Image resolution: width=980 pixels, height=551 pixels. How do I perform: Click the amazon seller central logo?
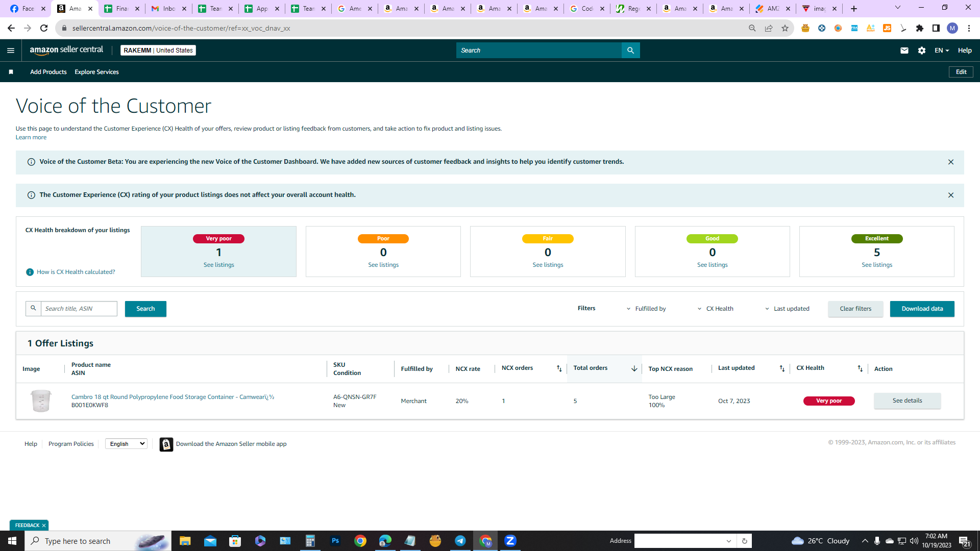coord(66,50)
